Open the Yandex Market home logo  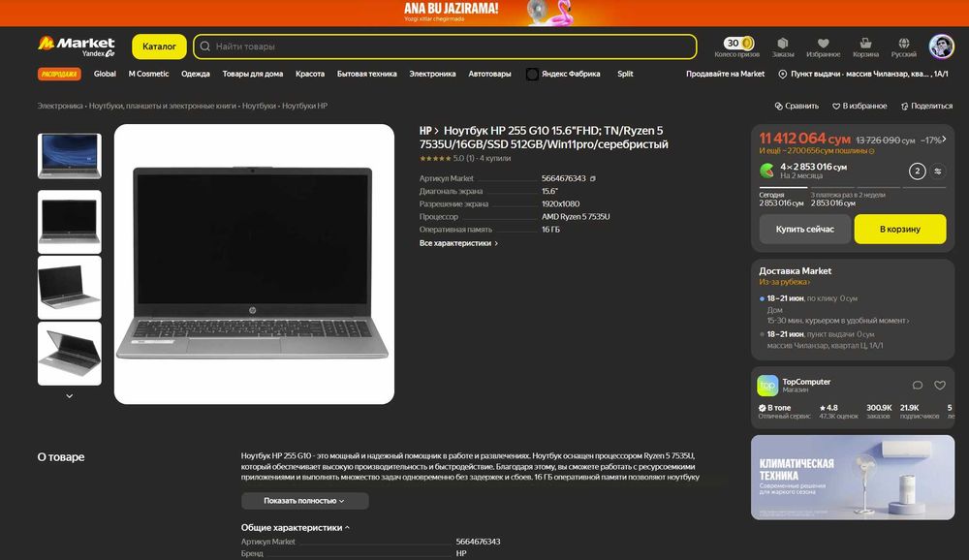77,47
